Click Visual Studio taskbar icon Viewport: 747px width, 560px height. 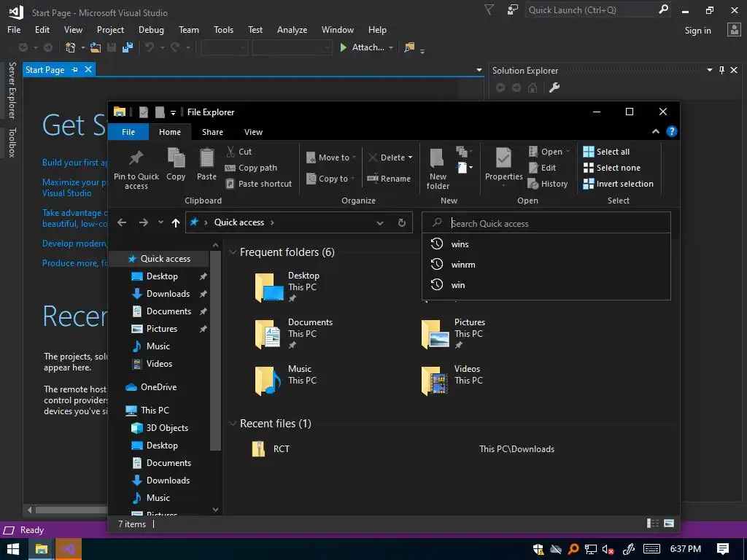[x=68, y=549]
